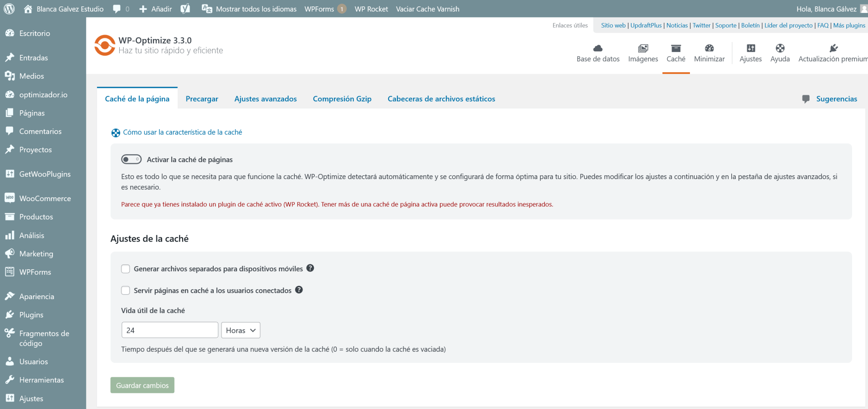This screenshot has height=409, width=868.
Task: Click Análisis bar chart icon in sidebar
Action: coord(10,235)
